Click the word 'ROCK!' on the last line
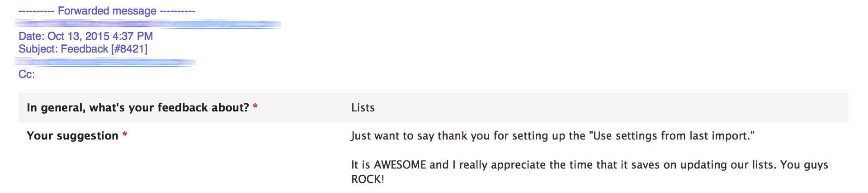The image size is (868, 193). pos(368,179)
